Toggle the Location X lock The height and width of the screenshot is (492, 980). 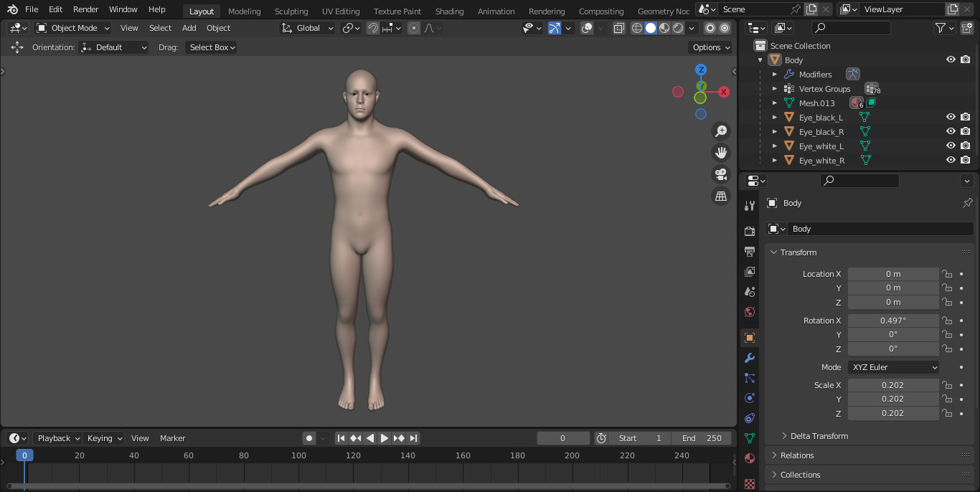pos(947,274)
